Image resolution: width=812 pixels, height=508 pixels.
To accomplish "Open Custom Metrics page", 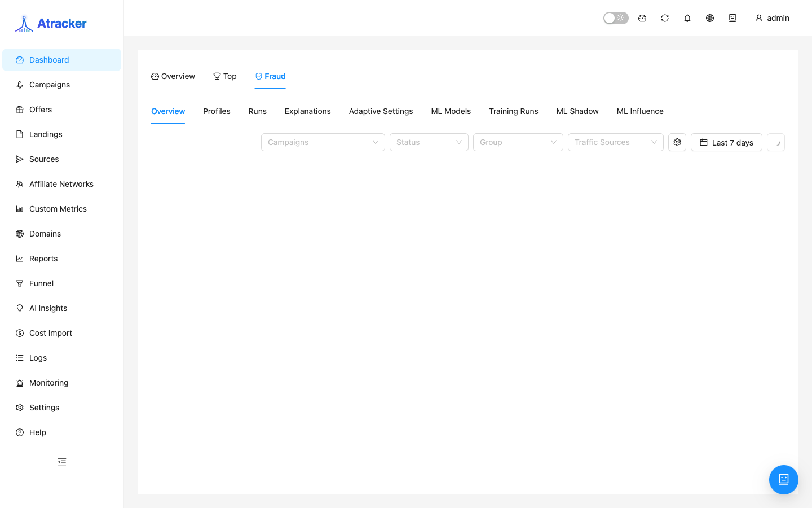I will point(61,209).
